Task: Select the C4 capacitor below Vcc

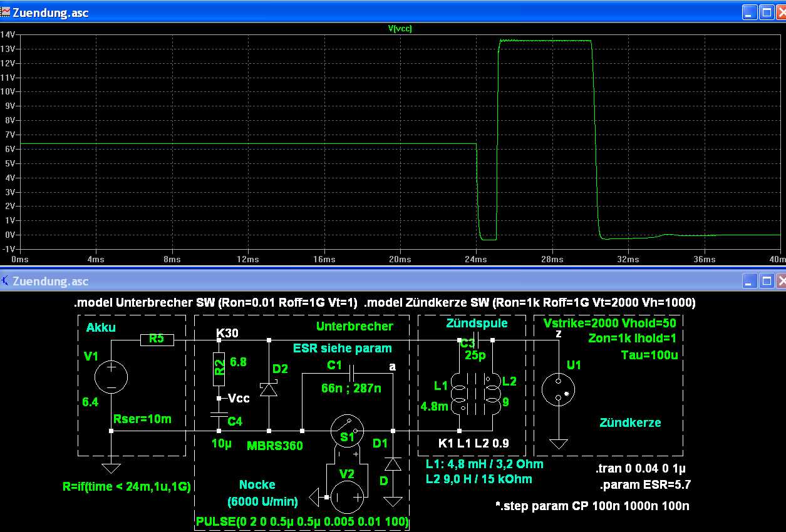Action: (219, 414)
